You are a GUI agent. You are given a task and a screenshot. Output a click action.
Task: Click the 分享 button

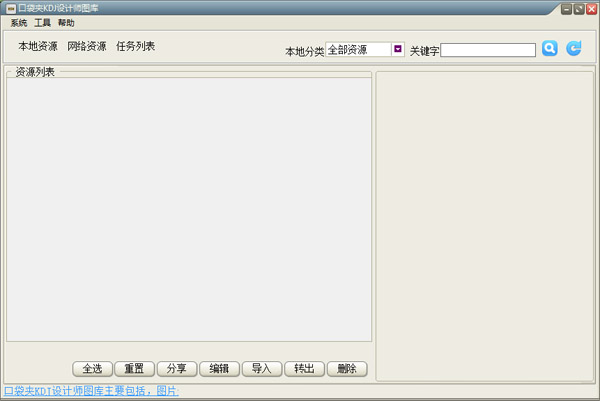[x=177, y=369]
